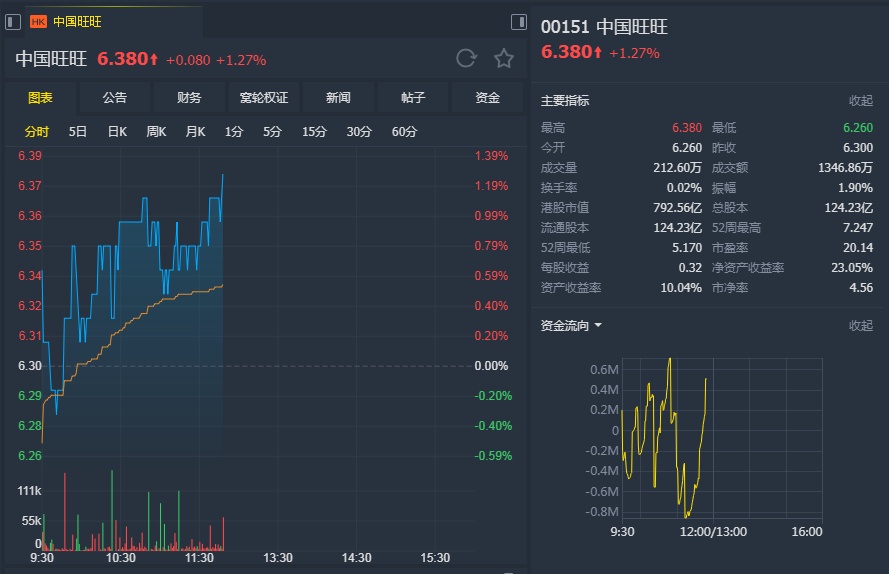Screen dimensions: 889x574
Task: Click the 港股市值 value 792.56亿
Action: [x=678, y=208]
